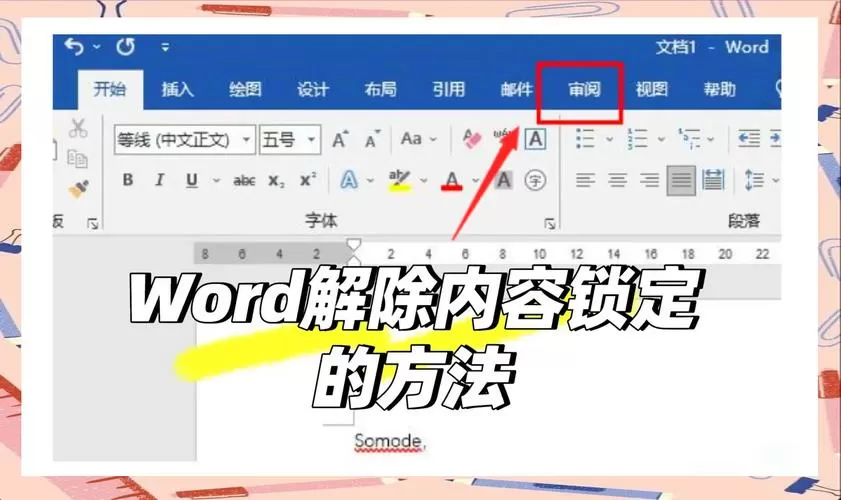
Task: Click the enclosed character 字 icon
Action: (x=535, y=180)
